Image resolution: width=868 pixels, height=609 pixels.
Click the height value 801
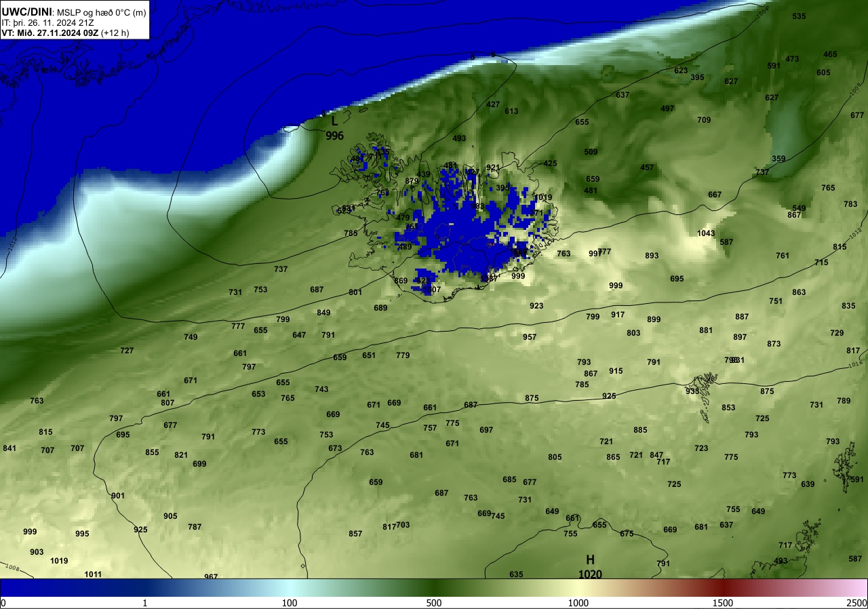(x=356, y=293)
